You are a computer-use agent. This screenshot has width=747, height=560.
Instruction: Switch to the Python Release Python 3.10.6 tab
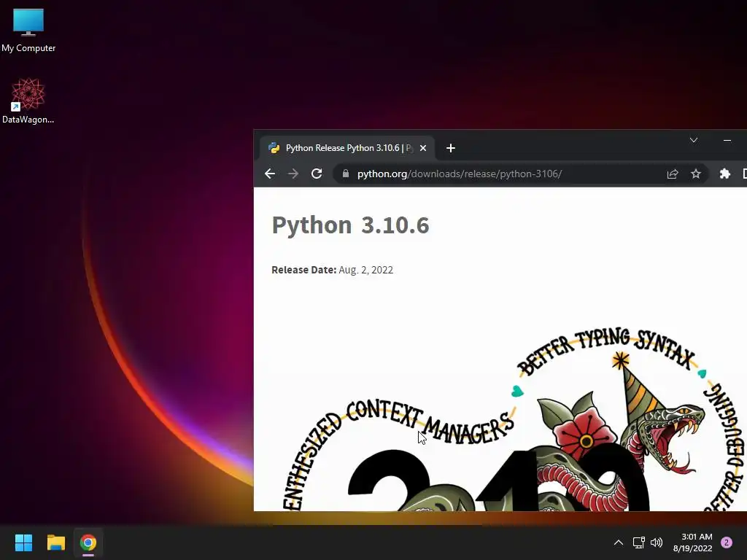[347, 148]
